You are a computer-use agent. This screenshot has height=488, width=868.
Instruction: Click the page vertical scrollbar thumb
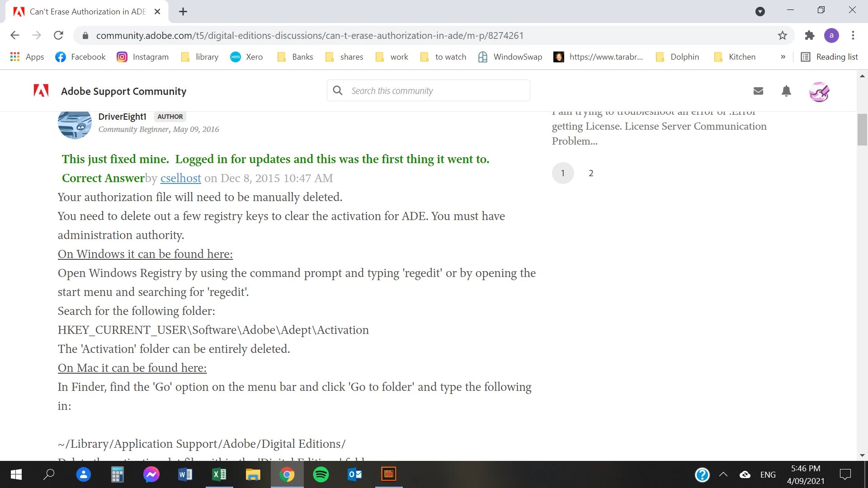[x=862, y=129]
